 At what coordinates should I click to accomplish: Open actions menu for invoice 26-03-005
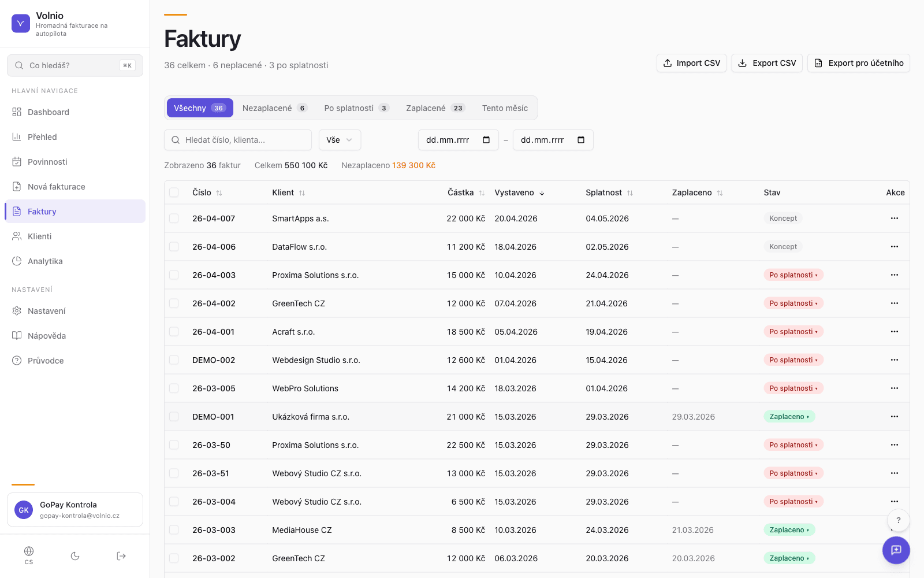[895, 388]
